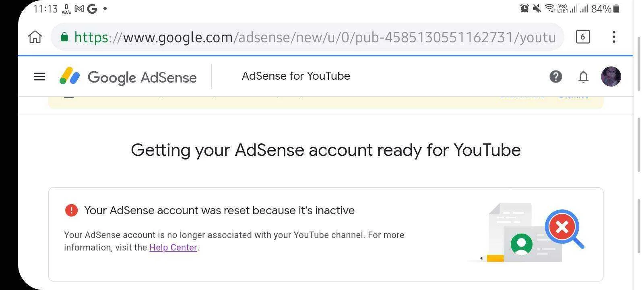644x290 pixels.
Task: Tap the browser home icon
Action: point(35,37)
